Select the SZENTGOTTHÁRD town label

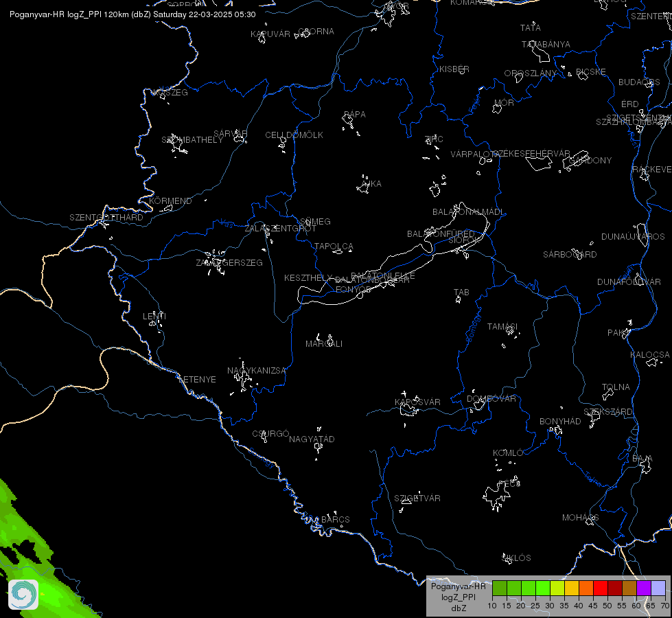[106, 218]
